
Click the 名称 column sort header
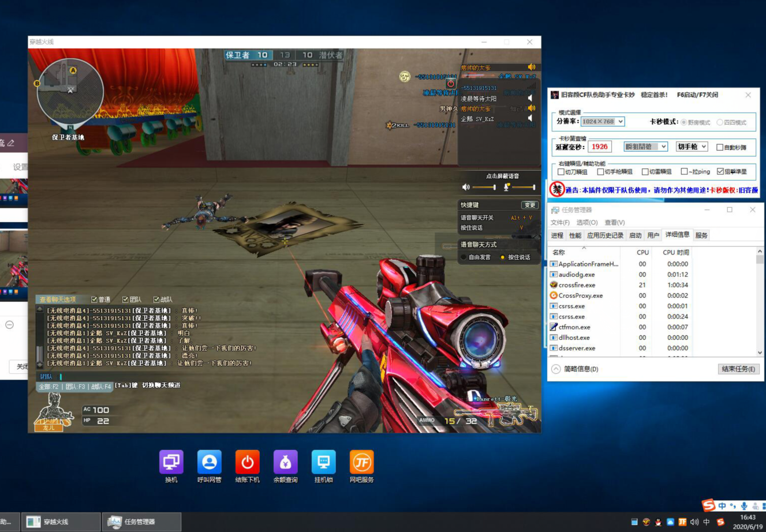(584, 252)
